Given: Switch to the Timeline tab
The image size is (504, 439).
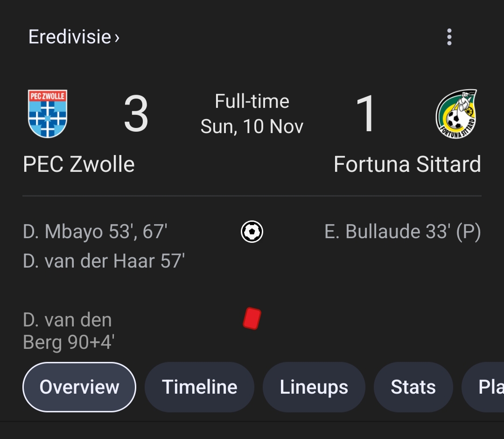Looking at the screenshot, I should click(200, 387).
